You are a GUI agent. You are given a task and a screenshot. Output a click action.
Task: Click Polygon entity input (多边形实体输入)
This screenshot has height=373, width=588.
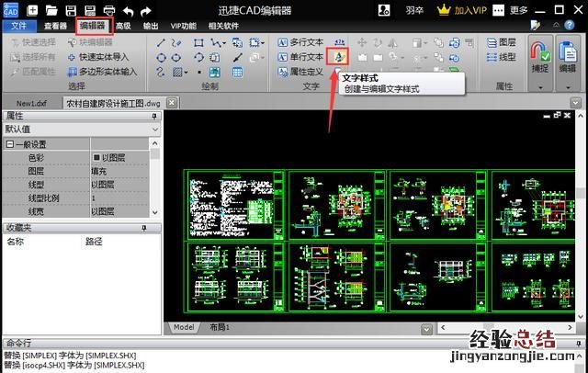pyautogui.click(x=102, y=72)
